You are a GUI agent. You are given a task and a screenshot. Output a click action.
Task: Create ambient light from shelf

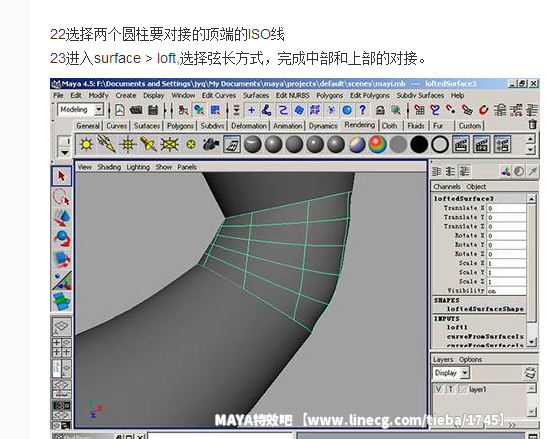86,144
